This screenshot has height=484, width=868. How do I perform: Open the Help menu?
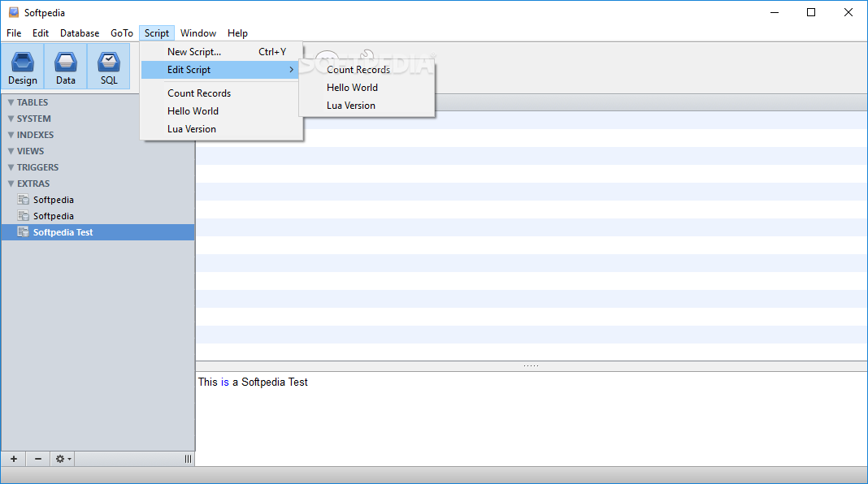[237, 33]
